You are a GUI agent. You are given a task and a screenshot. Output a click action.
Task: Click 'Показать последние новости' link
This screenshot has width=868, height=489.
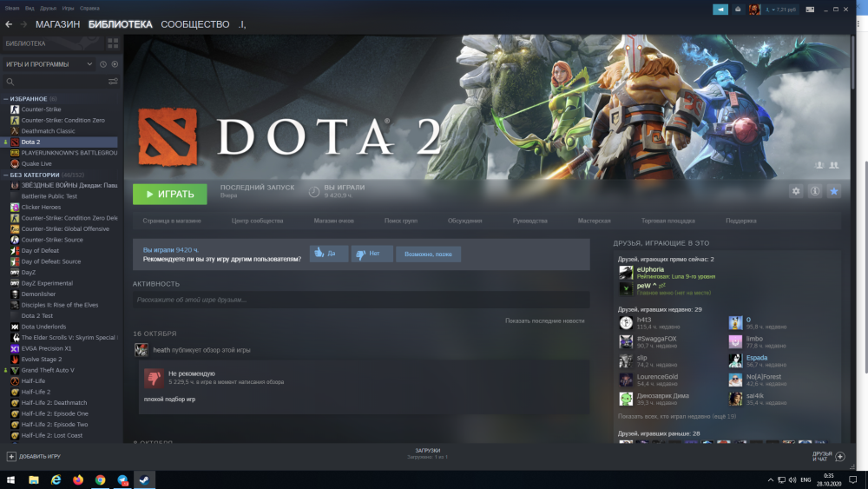(545, 320)
